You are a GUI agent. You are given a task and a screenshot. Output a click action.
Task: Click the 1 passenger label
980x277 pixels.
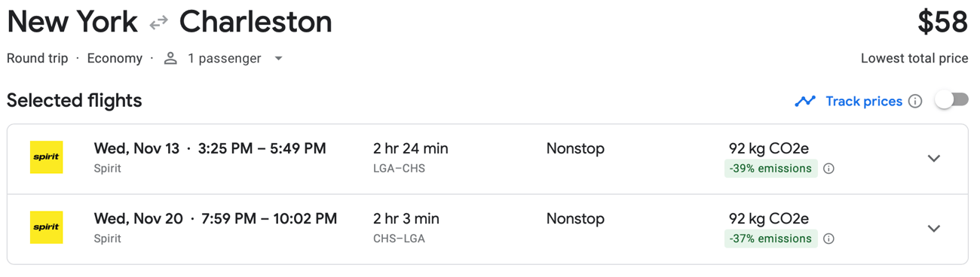coord(225,59)
